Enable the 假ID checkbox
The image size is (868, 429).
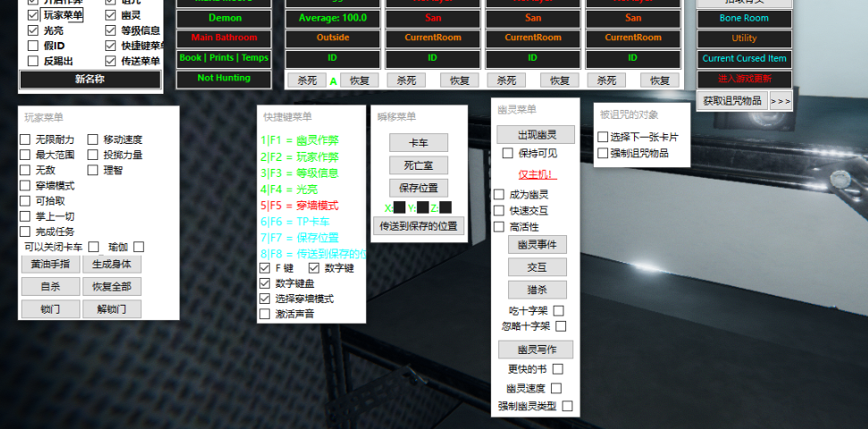pyautogui.click(x=33, y=46)
